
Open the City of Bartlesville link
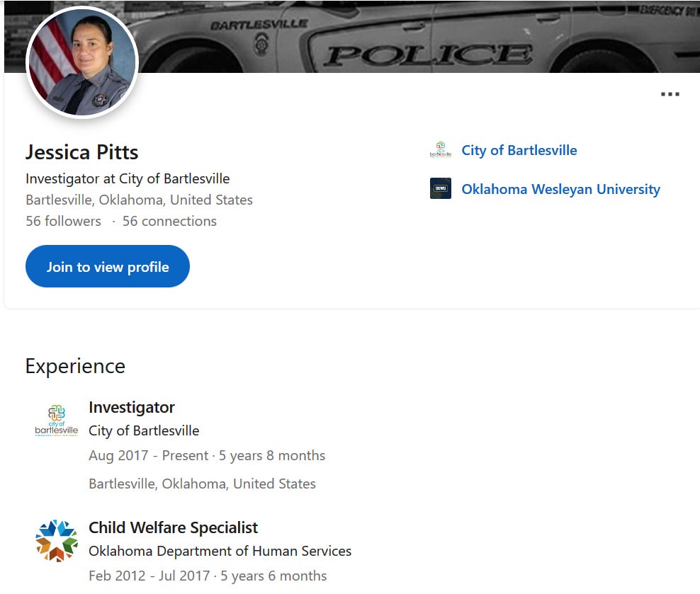tap(519, 150)
